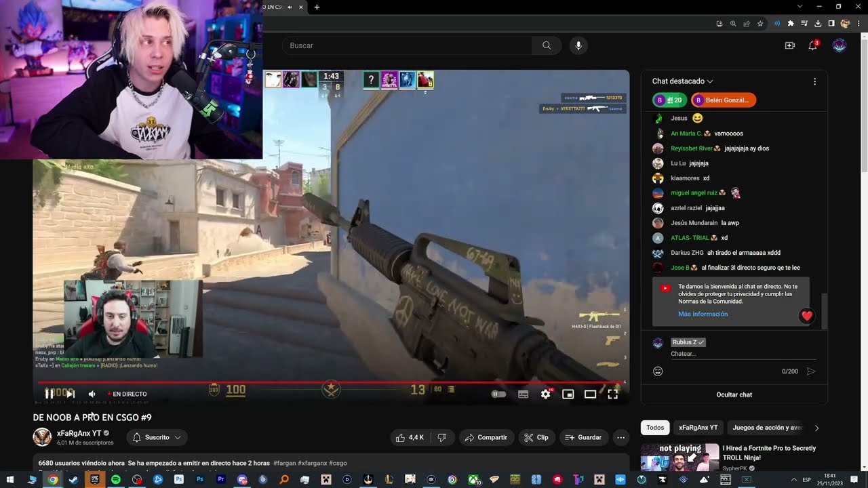Toggle subtitles icon in player
Viewport: 868px width, 488px height.
[523, 394]
